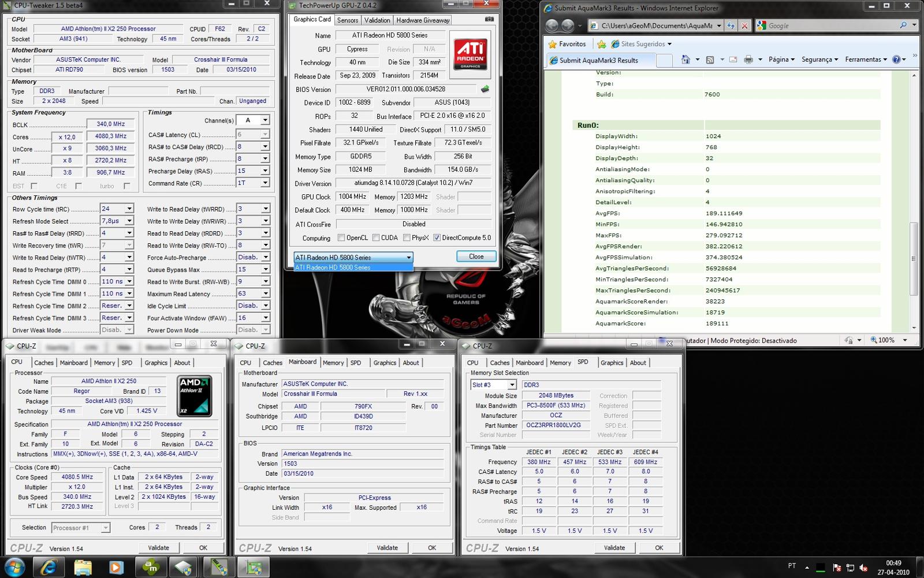Open the IE address bar dropdown arrow
Image resolution: width=924 pixels, height=578 pixels.
[719, 25]
